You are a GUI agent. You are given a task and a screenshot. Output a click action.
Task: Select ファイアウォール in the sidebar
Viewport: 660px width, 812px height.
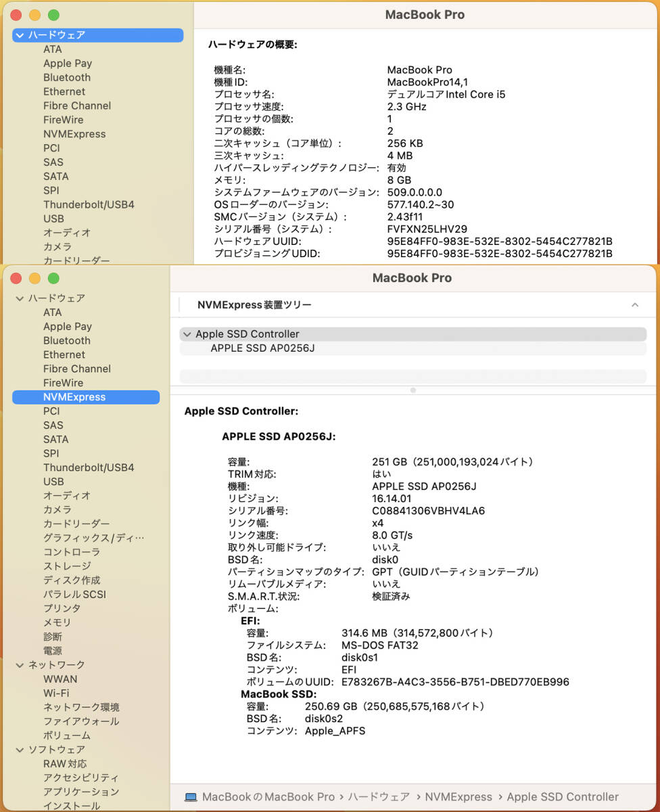point(81,721)
